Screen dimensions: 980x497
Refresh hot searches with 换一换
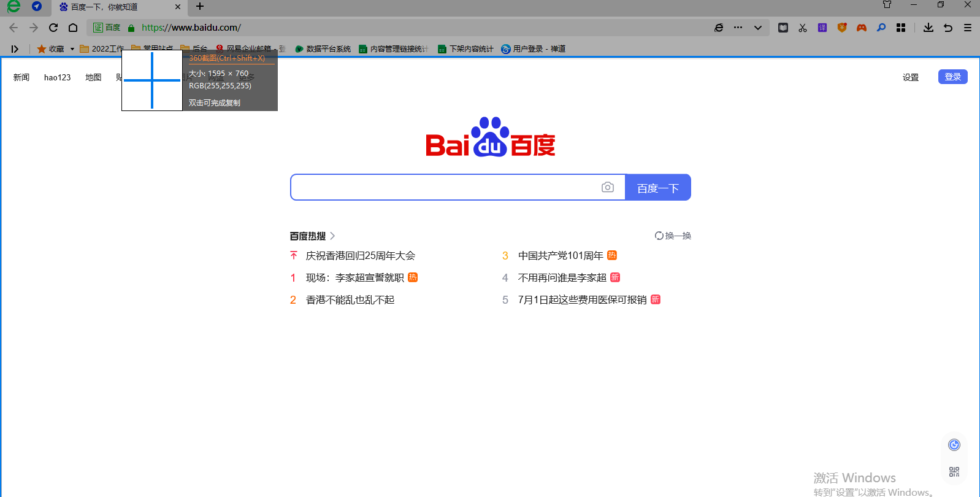pyautogui.click(x=673, y=236)
